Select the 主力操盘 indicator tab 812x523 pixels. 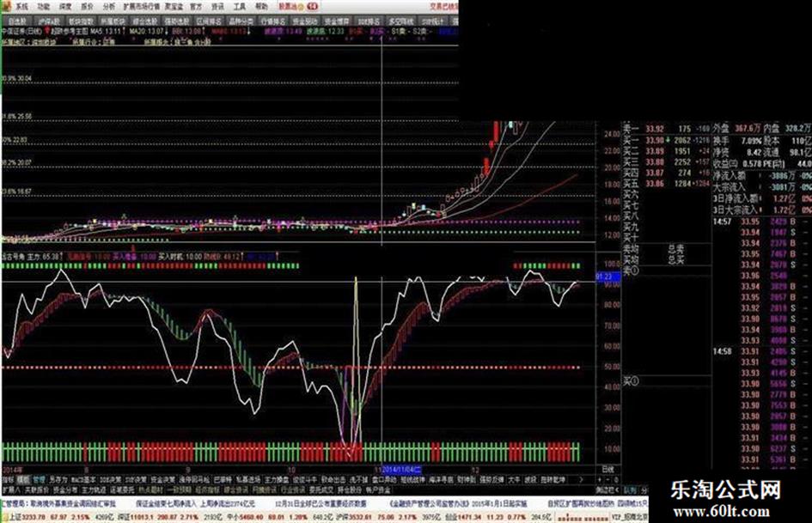tap(277, 480)
